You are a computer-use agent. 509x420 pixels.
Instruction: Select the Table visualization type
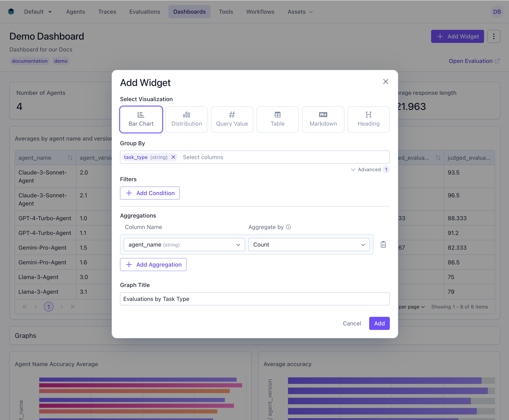click(277, 120)
